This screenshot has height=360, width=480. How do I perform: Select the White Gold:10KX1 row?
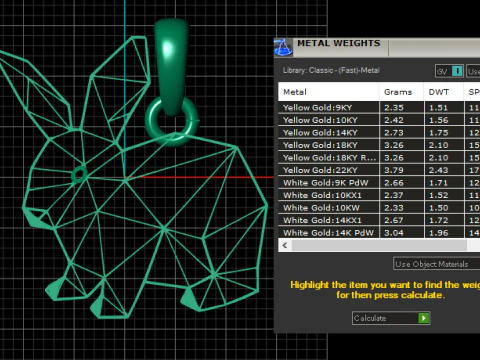(379, 195)
